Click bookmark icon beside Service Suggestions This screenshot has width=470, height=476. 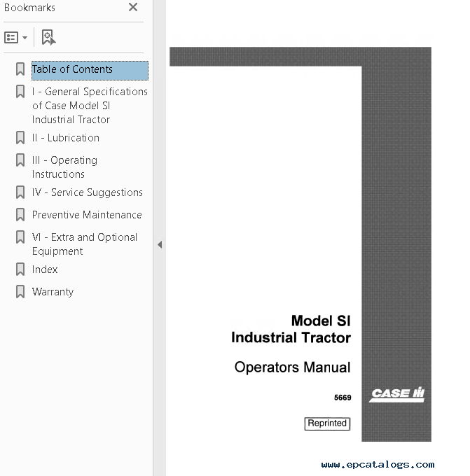click(20, 192)
